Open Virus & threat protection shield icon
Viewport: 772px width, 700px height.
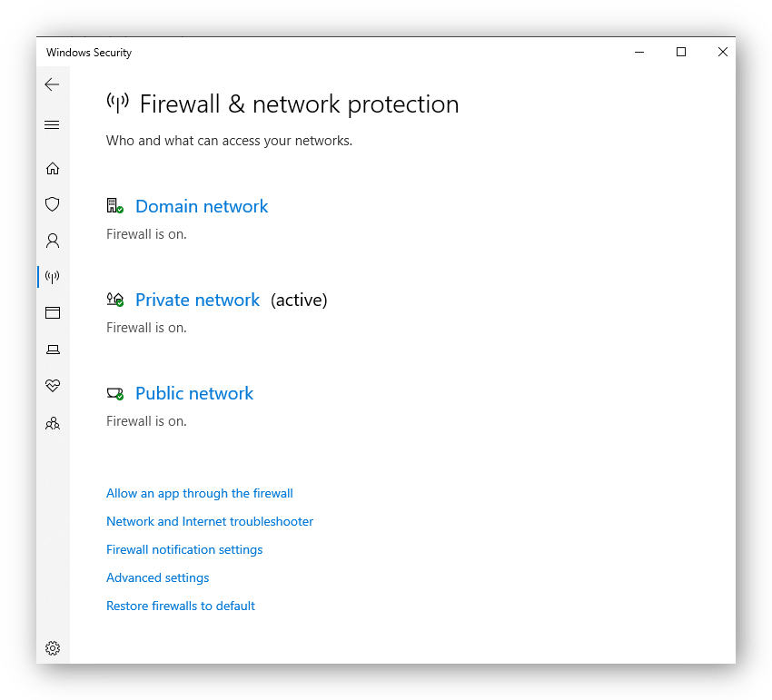click(x=52, y=204)
